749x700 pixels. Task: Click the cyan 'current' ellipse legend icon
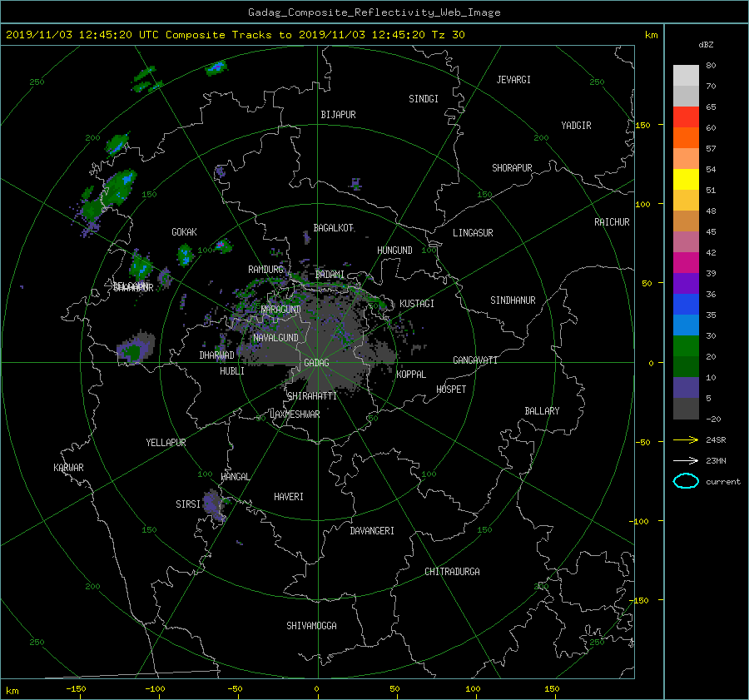686,481
